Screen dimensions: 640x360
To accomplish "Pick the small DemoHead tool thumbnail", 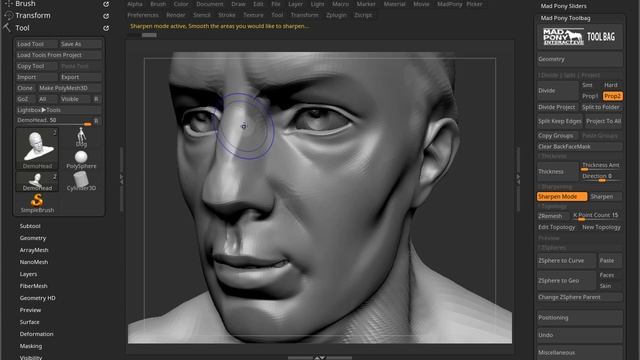I will [x=37, y=182].
